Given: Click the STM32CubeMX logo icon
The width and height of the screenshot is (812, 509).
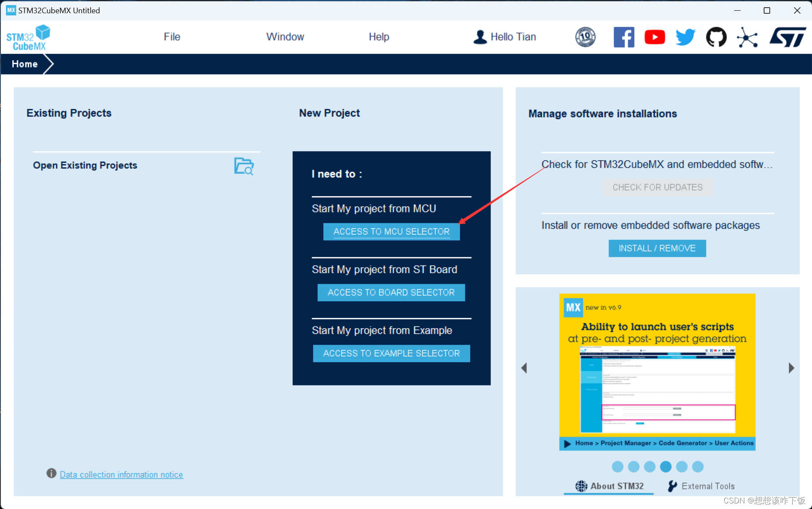Looking at the screenshot, I should 28,38.
